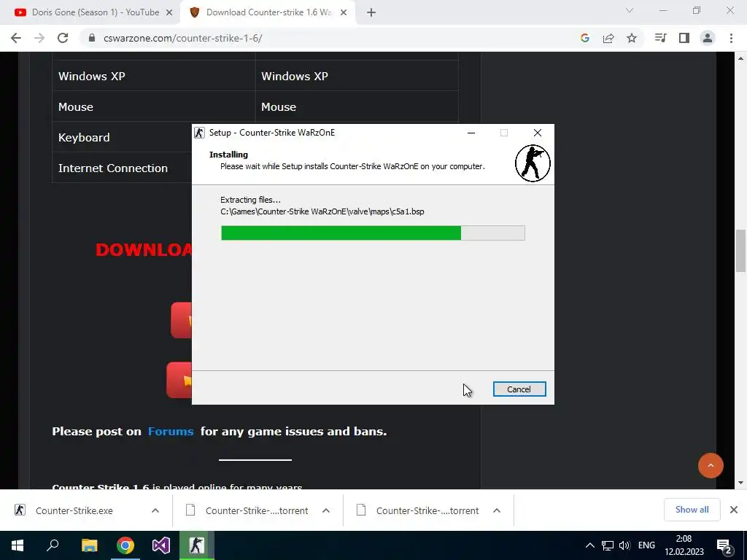This screenshot has width=747, height=560.
Task: Show all downloads
Action: pos(692,510)
